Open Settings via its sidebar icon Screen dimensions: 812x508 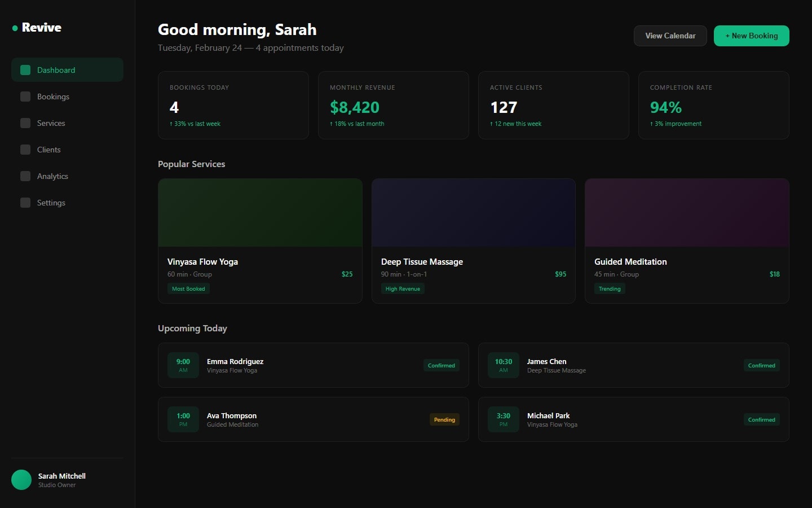point(25,203)
